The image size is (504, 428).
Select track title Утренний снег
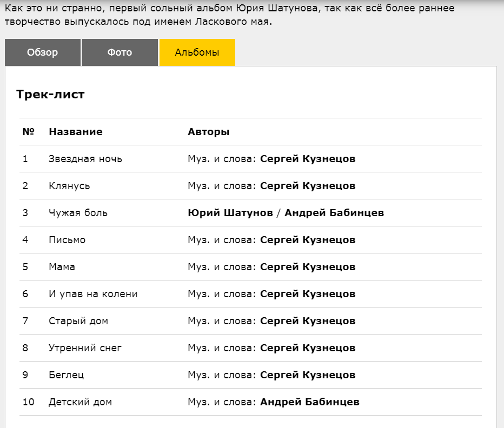point(85,347)
